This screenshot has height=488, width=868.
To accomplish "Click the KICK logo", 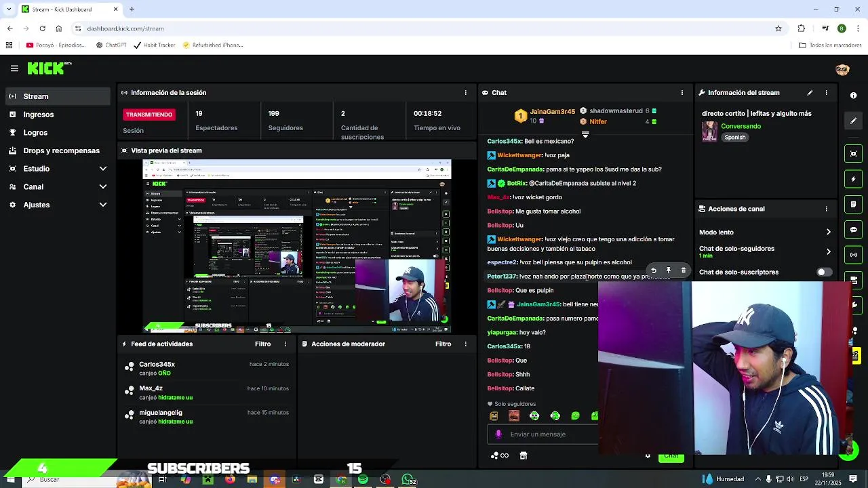I will click(x=49, y=68).
